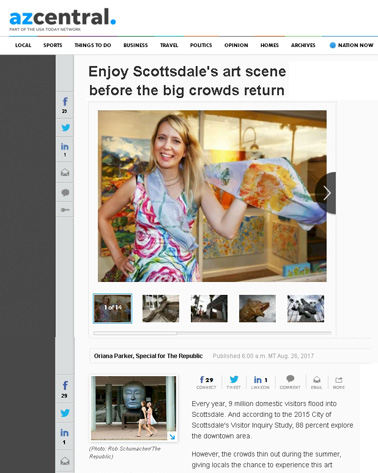Go to the POLITICS section
The height and width of the screenshot is (473, 378).
tap(201, 45)
